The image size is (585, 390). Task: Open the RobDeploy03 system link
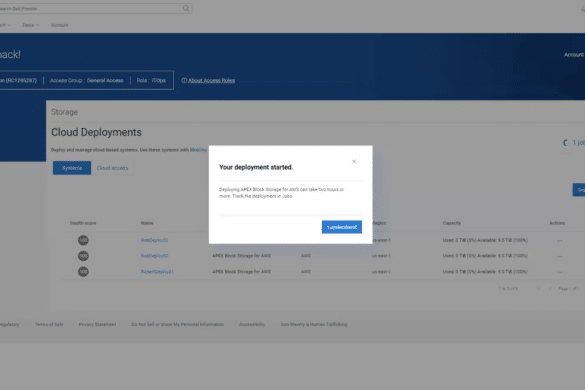(154, 256)
